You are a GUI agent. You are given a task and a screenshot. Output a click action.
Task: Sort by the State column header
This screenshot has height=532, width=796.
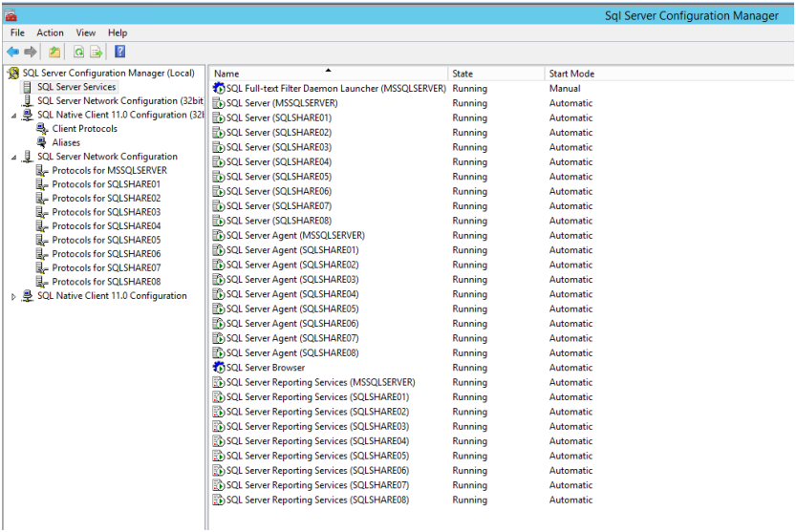pos(495,74)
